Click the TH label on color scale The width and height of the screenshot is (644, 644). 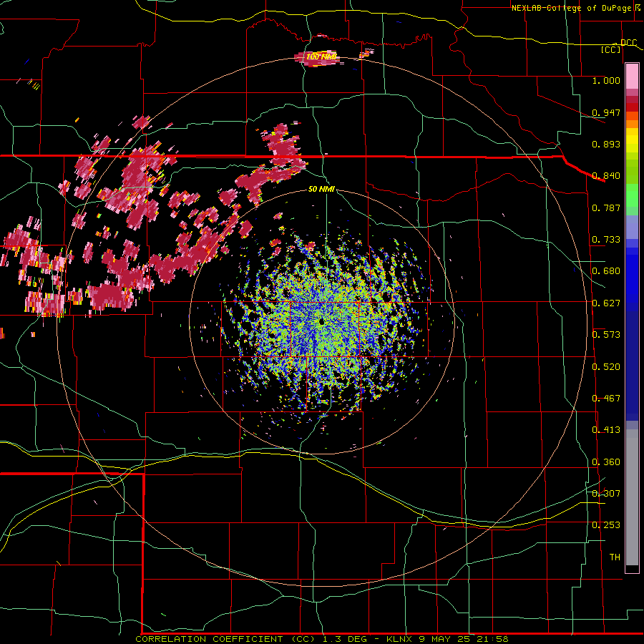[x=615, y=557]
